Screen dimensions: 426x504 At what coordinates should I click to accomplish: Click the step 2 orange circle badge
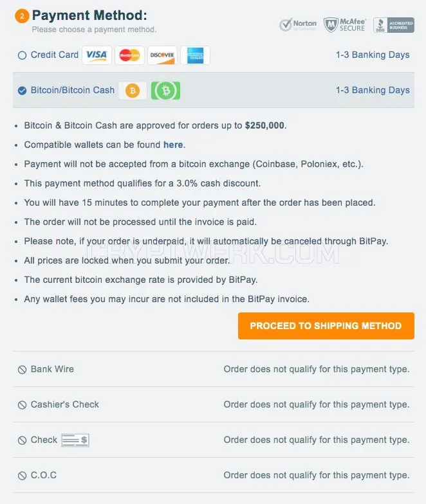(x=22, y=15)
